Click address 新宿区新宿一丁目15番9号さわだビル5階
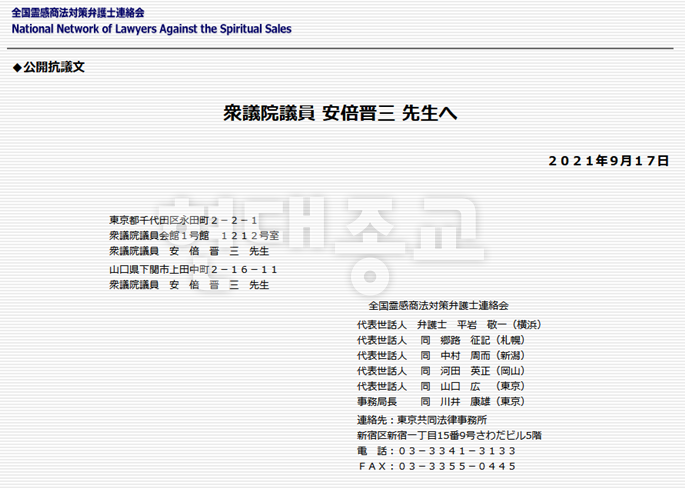 (449, 435)
